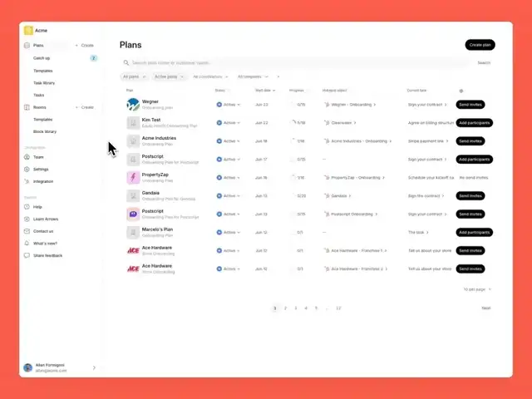Image resolution: width=532 pixels, height=399 pixels.
Task: Click the Help icon in sidebar
Action: (x=27, y=207)
